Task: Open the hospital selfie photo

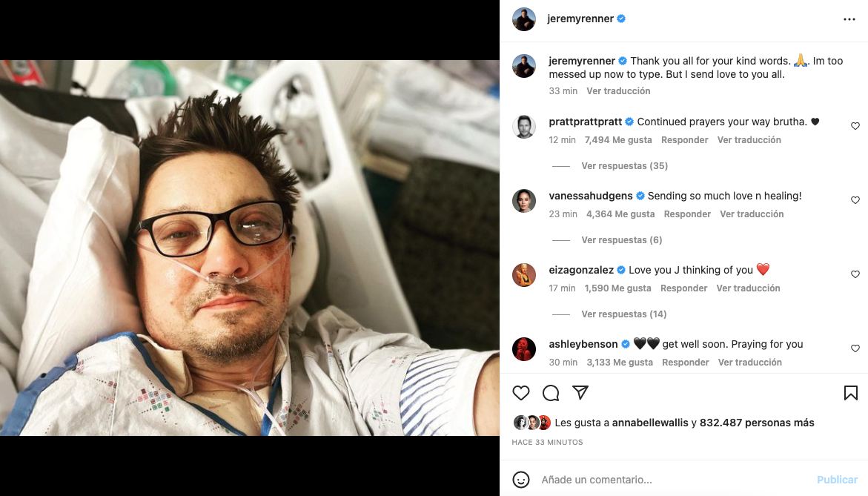Action: tap(250, 248)
